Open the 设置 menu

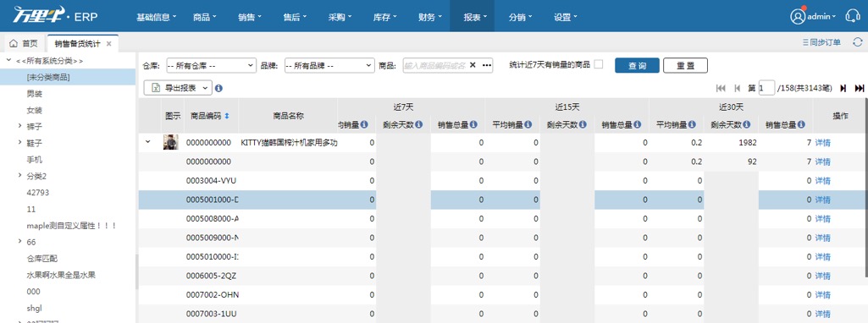566,17
